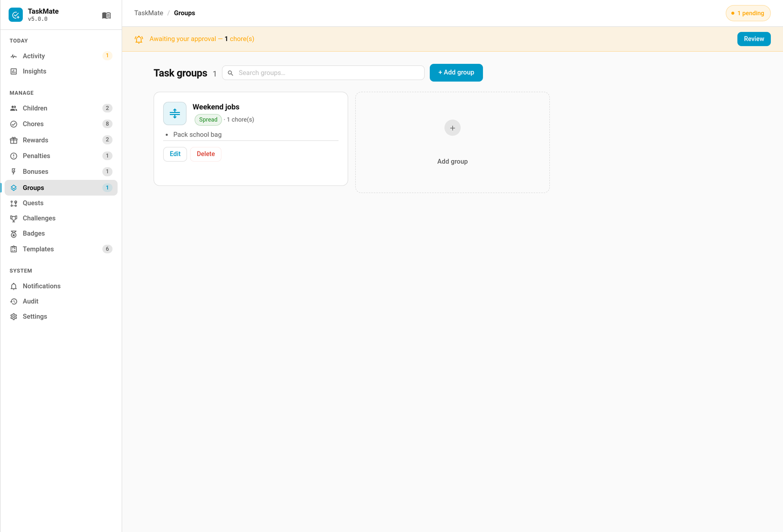The height and width of the screenshot is (532, 783).
Task: Click the Penalties alert icon
Action: (14, 156)
